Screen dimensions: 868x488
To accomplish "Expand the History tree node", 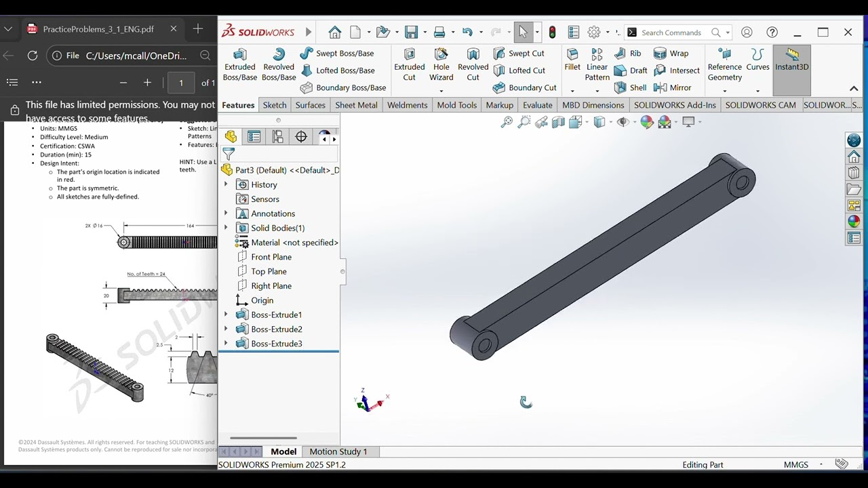I will pyautogui.click(x=226, y=184).
